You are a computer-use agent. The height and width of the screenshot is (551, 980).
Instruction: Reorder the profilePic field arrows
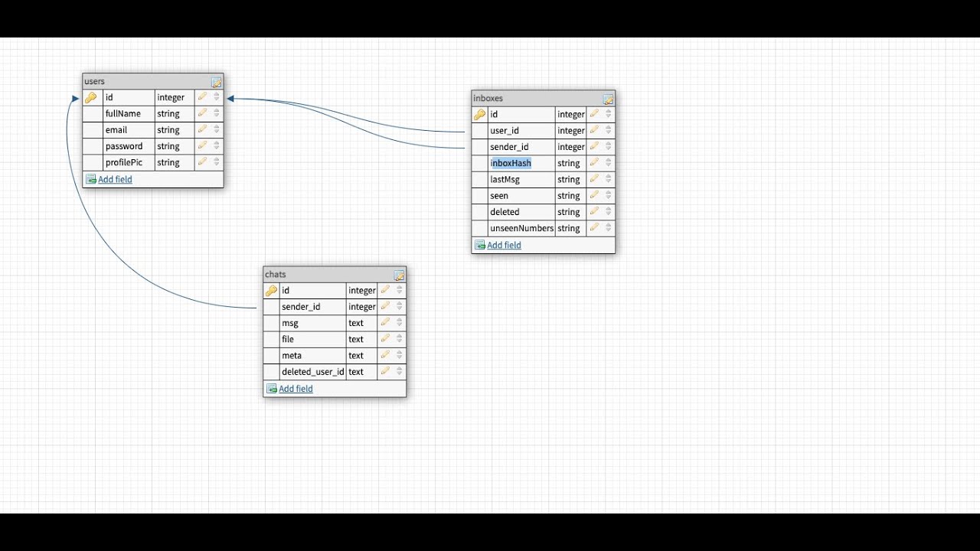pos(217,162)
